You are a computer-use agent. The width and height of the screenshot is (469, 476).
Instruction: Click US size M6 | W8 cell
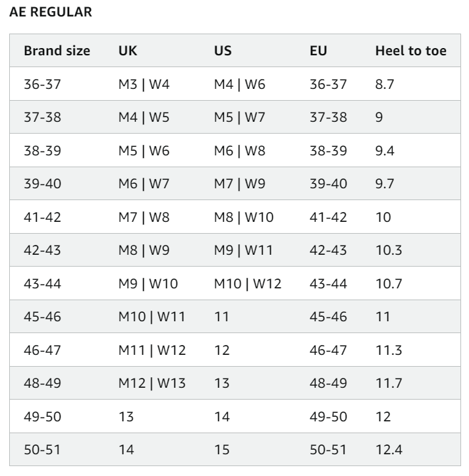pyautogui.click(x=240, y=151)
